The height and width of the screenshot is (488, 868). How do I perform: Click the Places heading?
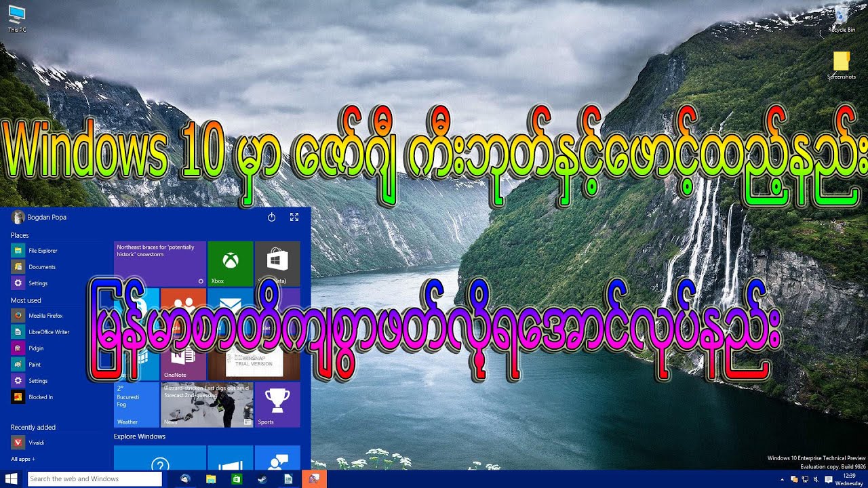[20, 235]
